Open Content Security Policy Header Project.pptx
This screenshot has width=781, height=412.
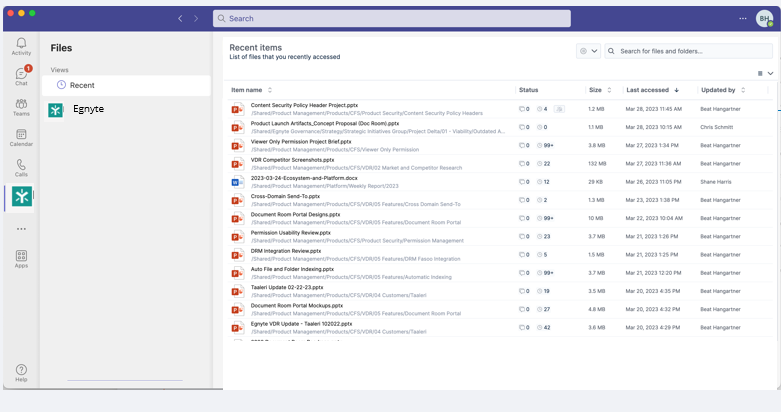(304, 105)
